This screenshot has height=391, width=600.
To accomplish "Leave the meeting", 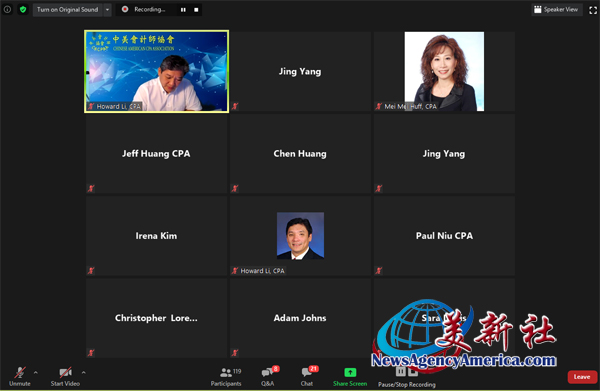I will coord(582,377).
